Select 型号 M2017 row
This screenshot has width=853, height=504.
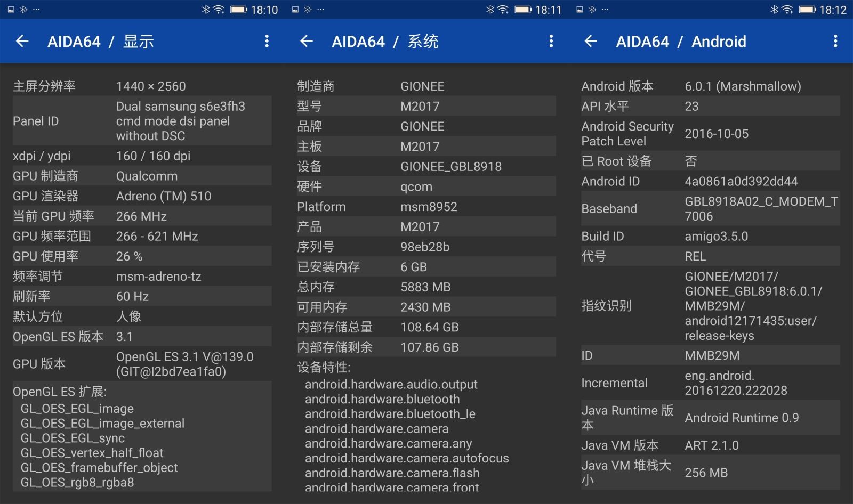[x=426, y=106]
